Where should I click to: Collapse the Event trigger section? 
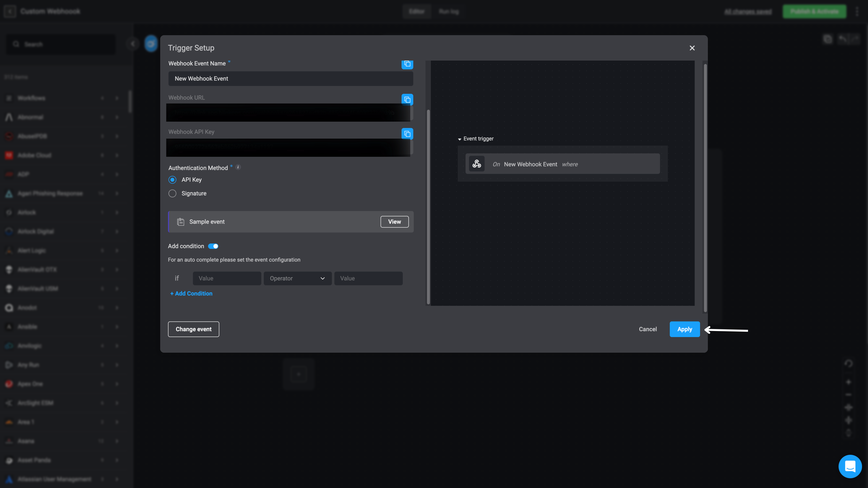(x=460, y=139)
